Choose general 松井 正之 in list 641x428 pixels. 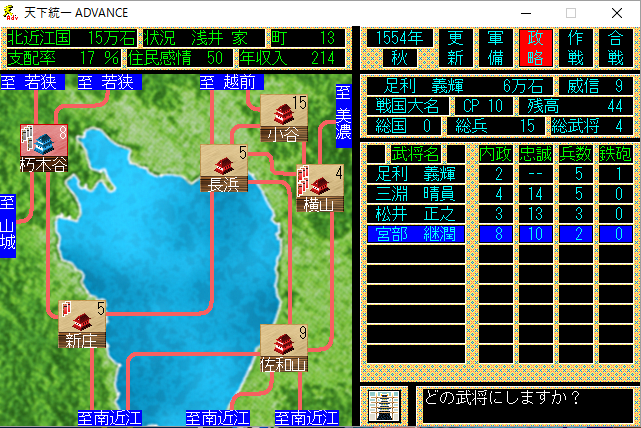tap(416, 214)
